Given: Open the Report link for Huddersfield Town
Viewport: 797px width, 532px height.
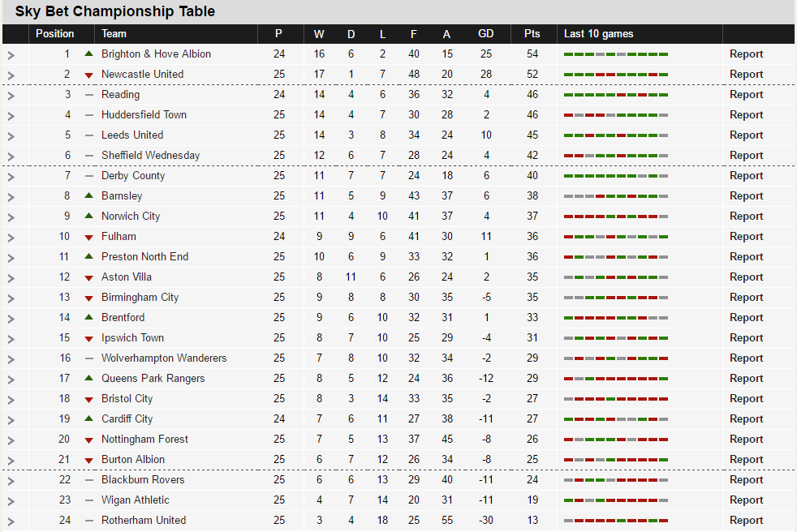Looking at the screenshot, I should 746,115.
